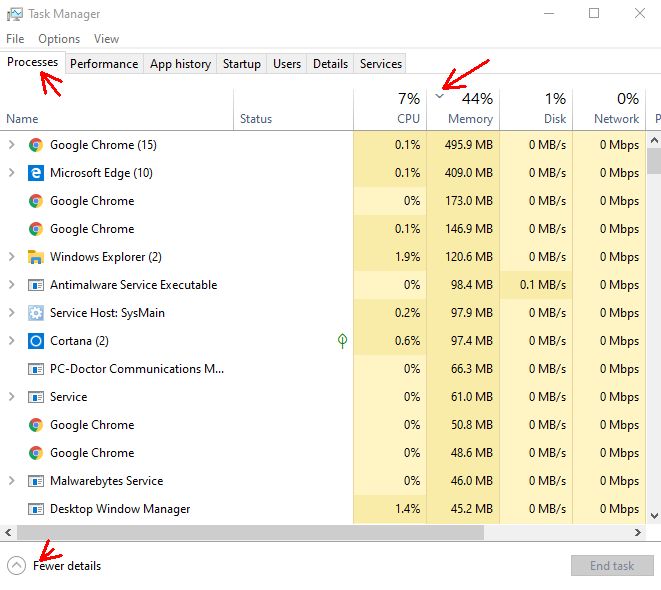This screenshot has width=661, height=590.
Task: Open the Options menu
Action: coord(59,39)
